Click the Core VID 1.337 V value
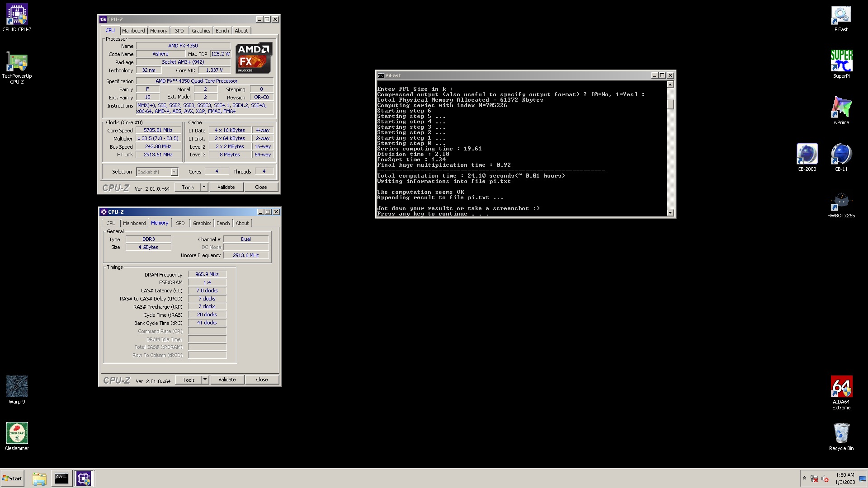The image size is (868, 488). (214, 70)
